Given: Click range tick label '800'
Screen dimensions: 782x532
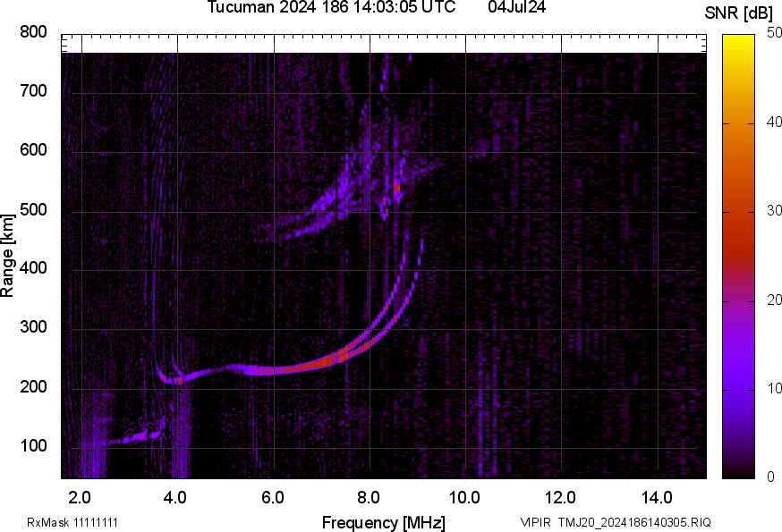Looking at the screenshot, I should point(33,32).
